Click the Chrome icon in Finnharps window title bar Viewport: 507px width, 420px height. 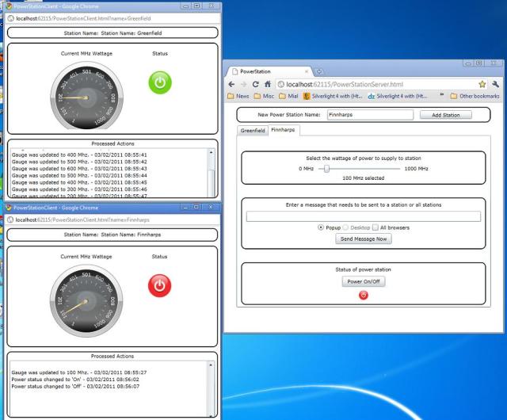click(9, 208)
